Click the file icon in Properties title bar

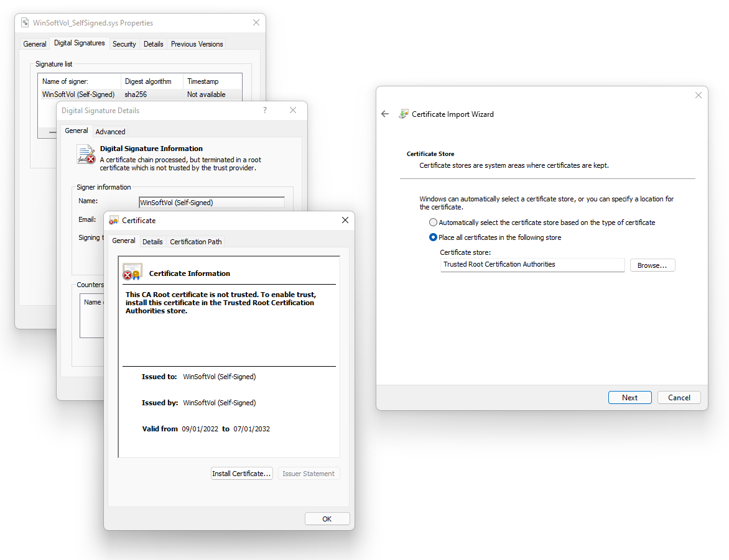tap(25, 22)
